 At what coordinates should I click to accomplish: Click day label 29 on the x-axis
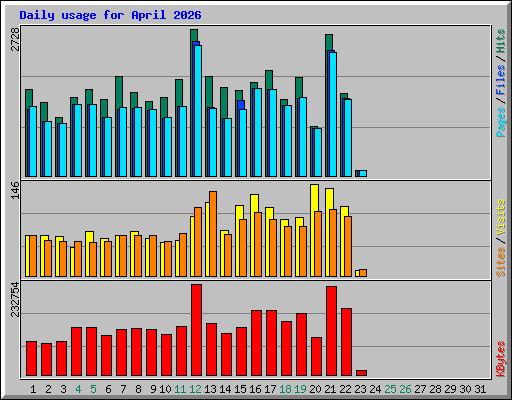click(x=450, y=389)
